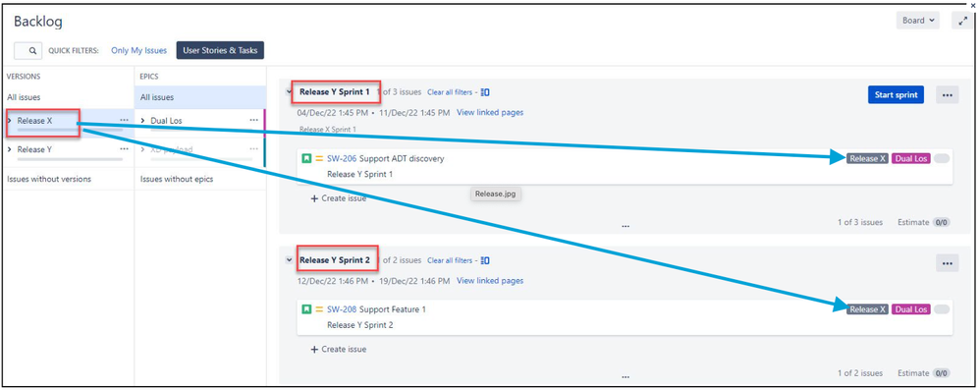Click filter icon beside Sprint 2 Clear all filters
Screen dimensions: 980x390
[485, 260]
